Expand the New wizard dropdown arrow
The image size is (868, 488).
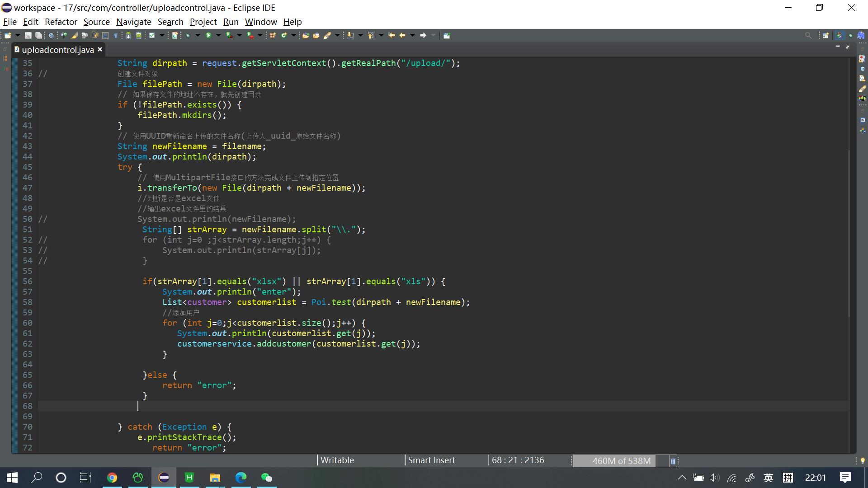tap(18, 35)
